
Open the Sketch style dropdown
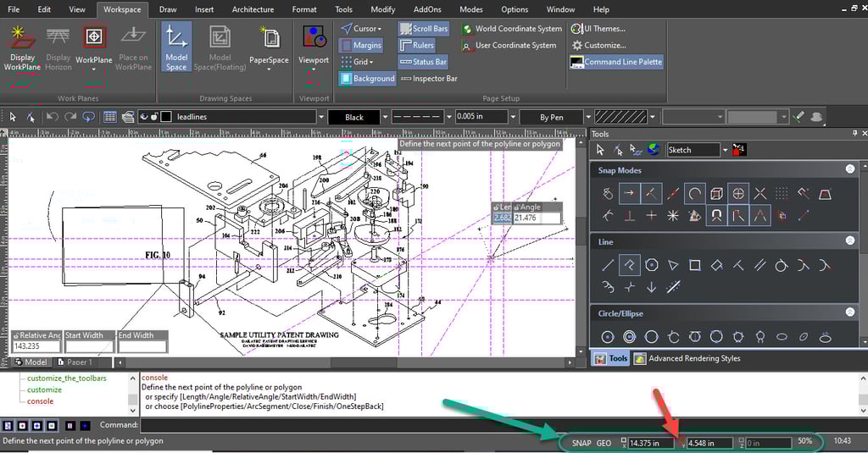coord(725,150)
